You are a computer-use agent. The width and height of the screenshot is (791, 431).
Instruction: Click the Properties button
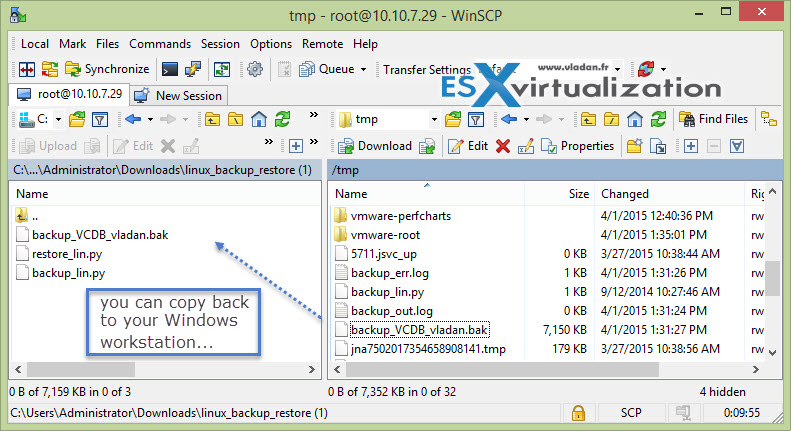(578, 146)
